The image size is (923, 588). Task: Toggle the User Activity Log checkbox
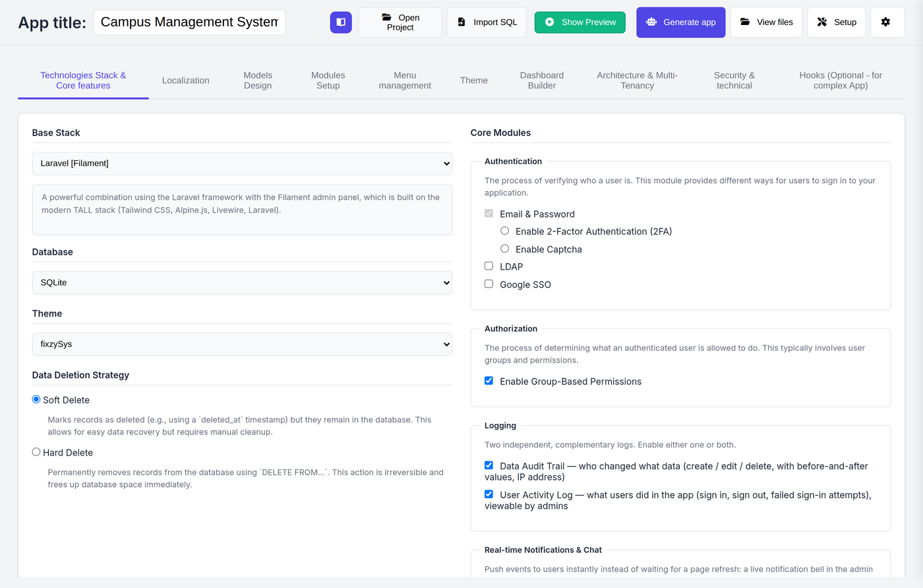tap(489, 494)
